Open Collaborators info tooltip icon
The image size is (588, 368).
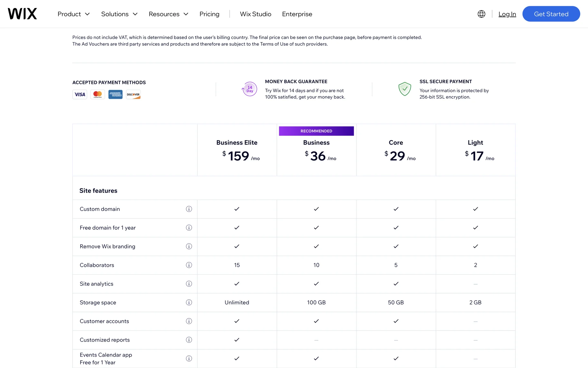[x=189, y=265]
